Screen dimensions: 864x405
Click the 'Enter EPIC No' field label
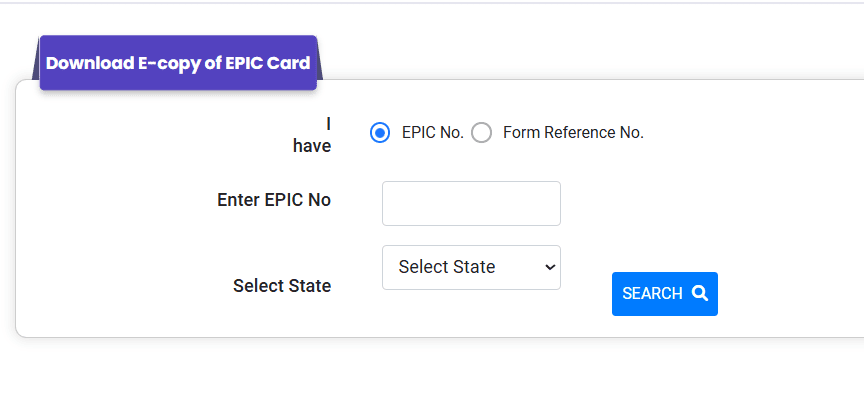[274, 200]
